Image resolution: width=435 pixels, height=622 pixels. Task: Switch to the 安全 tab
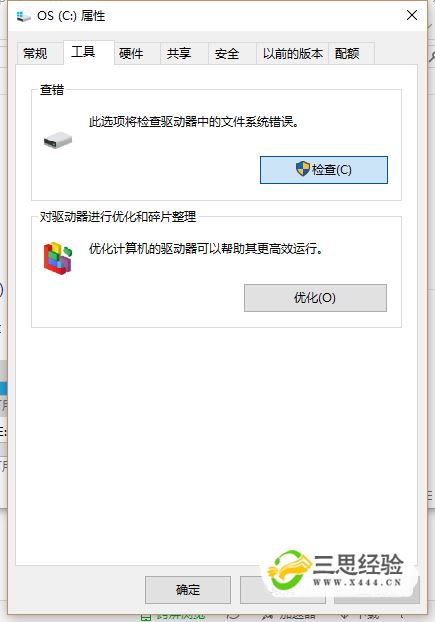227,53
